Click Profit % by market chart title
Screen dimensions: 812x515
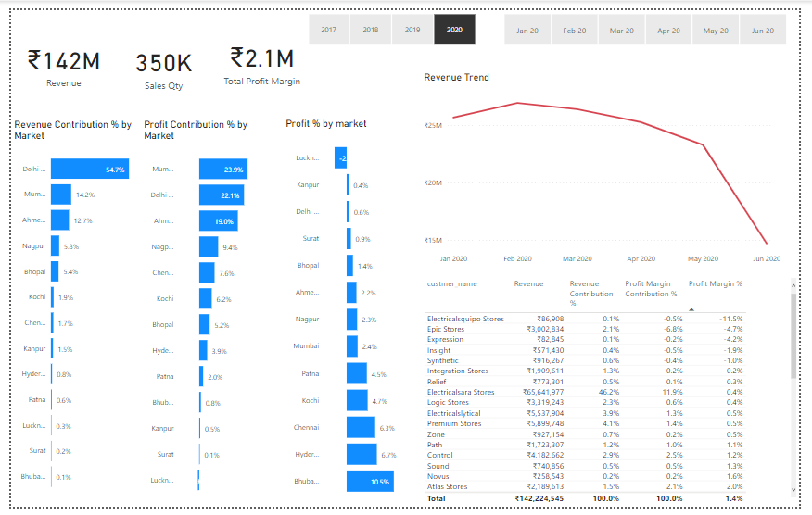click(325, 124)
